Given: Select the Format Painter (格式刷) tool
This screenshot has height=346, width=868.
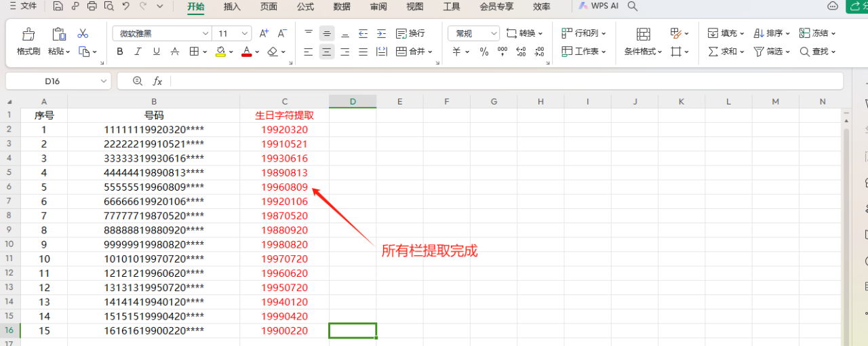Looking at the screenshot, I should [28, 42].
